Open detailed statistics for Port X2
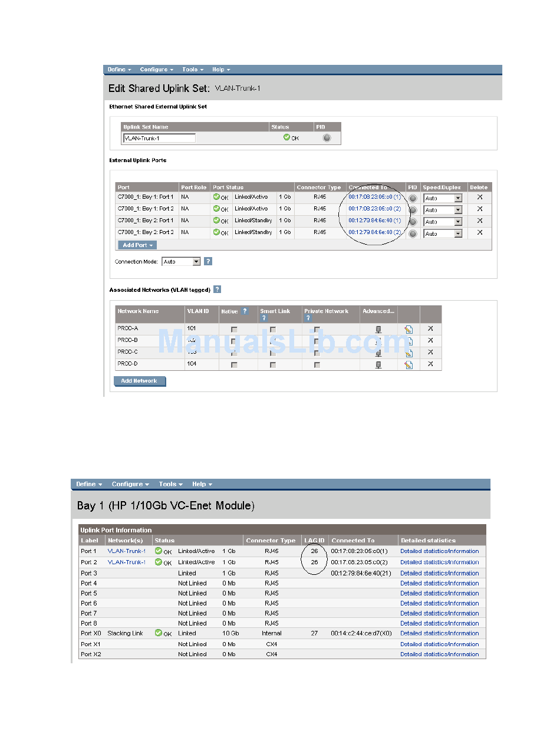Viewport: 560px width, 747px height. 440,654
